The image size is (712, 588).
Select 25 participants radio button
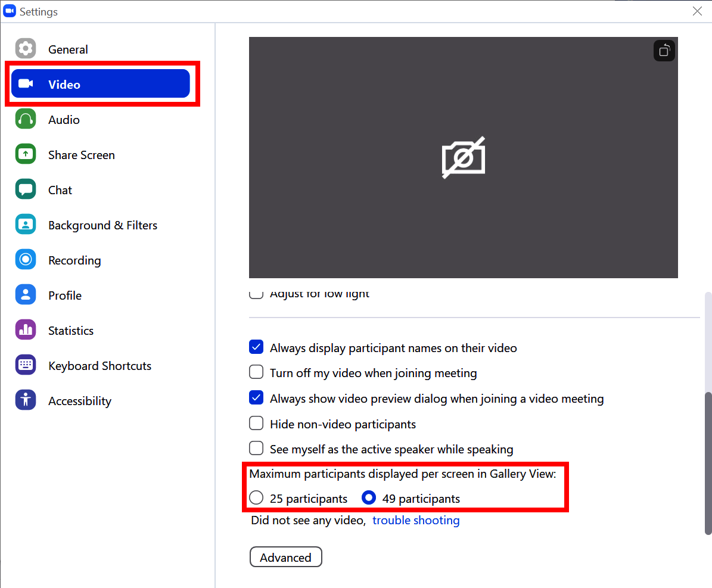(x=256, y=498)
